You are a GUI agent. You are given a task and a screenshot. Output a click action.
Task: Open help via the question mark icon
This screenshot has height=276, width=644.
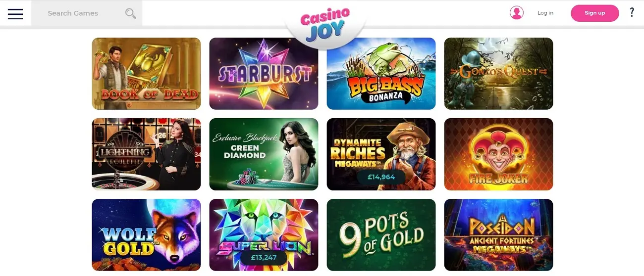[632, 12]
